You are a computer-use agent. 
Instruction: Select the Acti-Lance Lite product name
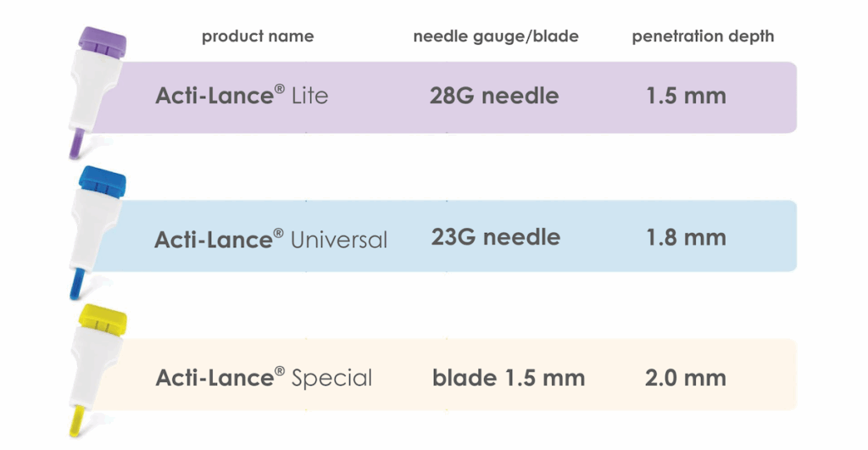pyautogui.click(x=242, y=96)
